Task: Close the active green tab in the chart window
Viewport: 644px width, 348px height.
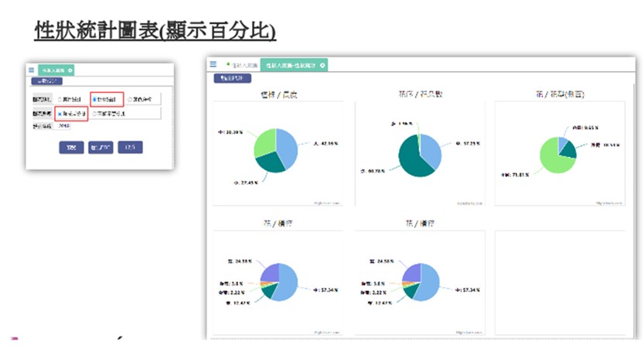Action: 322,65
